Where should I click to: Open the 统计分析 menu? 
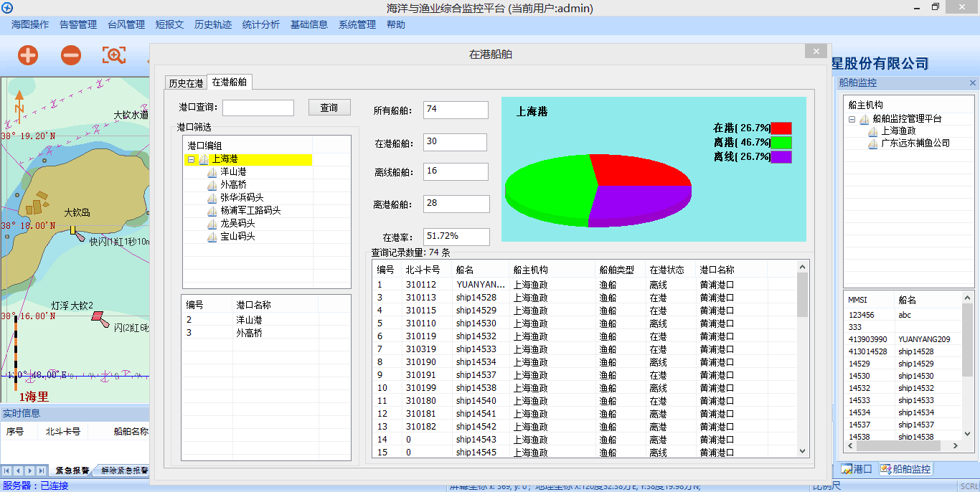[x=261, y=24]
